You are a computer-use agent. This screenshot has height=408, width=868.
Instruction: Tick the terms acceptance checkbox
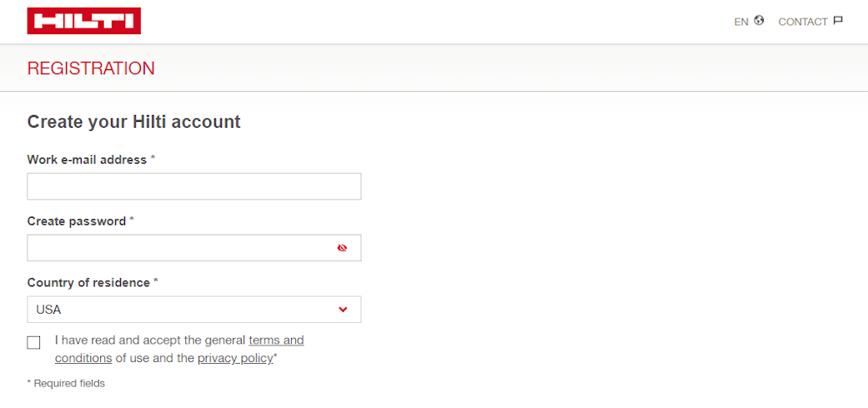pyautogui.click(x=33, y=342)
